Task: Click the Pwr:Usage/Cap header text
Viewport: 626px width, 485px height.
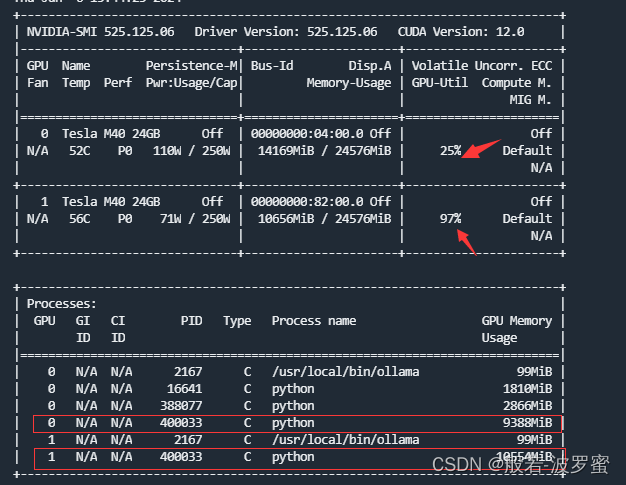Action: pyautogui.click(x=192, y=83)
